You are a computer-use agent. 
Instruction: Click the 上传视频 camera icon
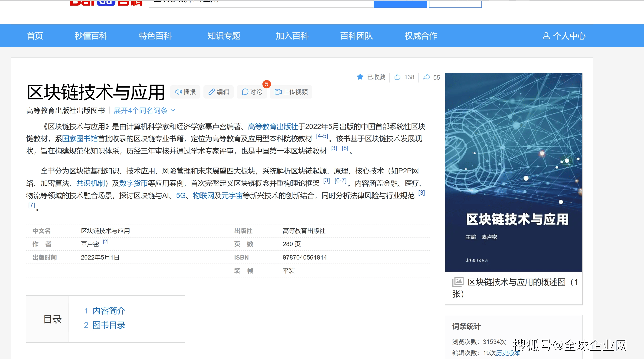[278, 92]
